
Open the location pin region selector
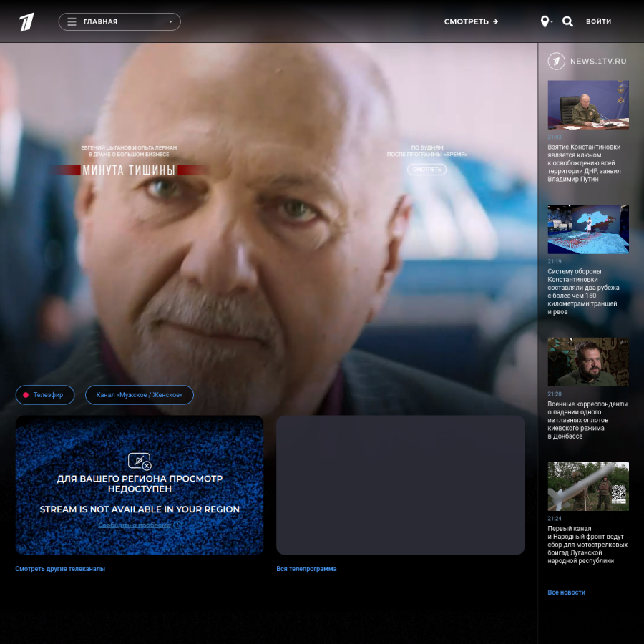(x=546, y=21)
